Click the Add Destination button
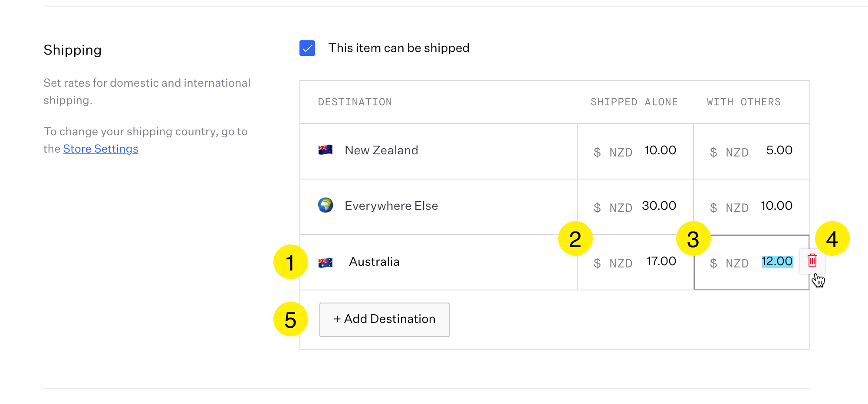Viewport: 868px width, 404px height. pos(384,319)
